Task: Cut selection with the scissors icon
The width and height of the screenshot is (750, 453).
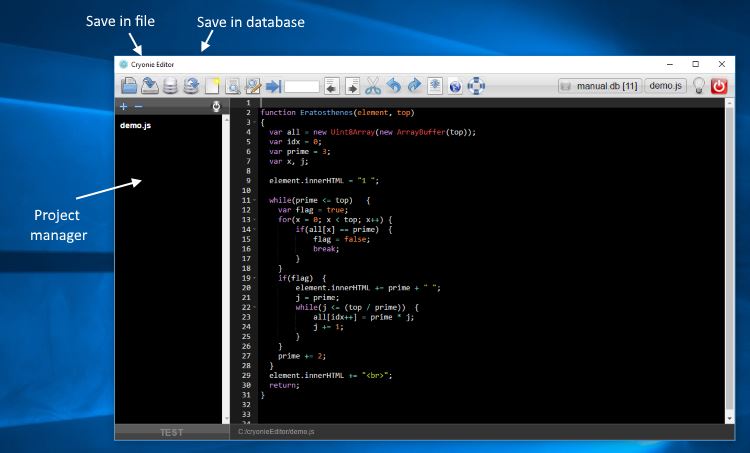Action: click(373, 86)
